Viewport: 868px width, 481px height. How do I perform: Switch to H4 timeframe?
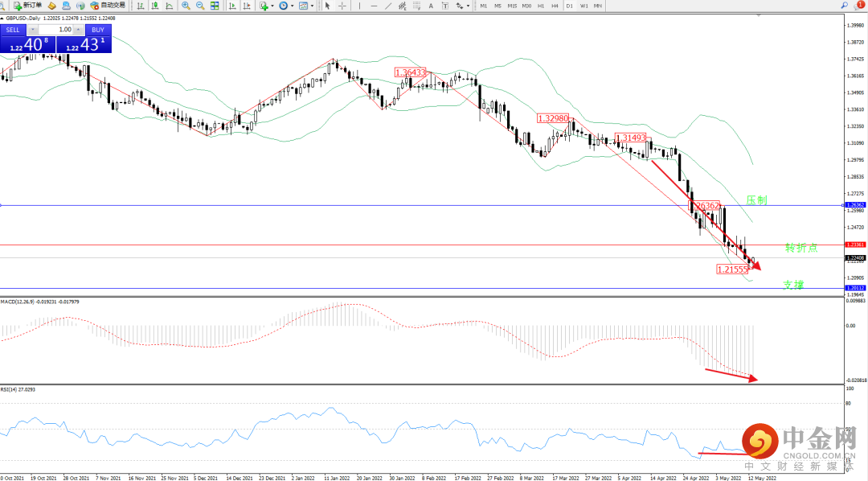[555, 6]
